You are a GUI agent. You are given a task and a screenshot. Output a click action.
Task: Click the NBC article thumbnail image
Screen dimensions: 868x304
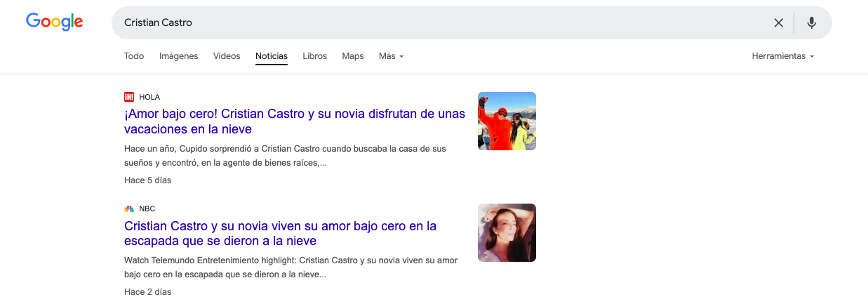pyautogui.click(x=507, y=232)
